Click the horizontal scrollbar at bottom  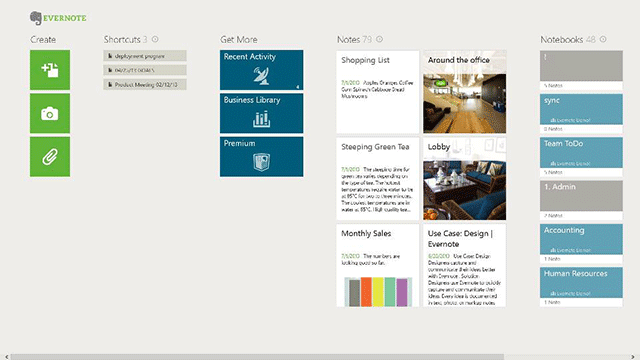pos(257,357)
